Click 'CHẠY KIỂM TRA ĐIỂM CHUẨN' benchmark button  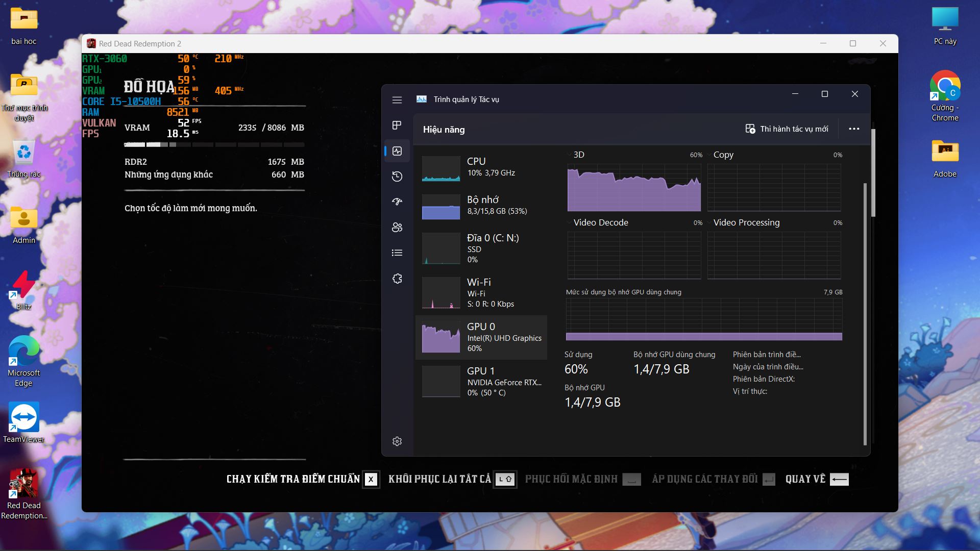(x=303, y=479)
